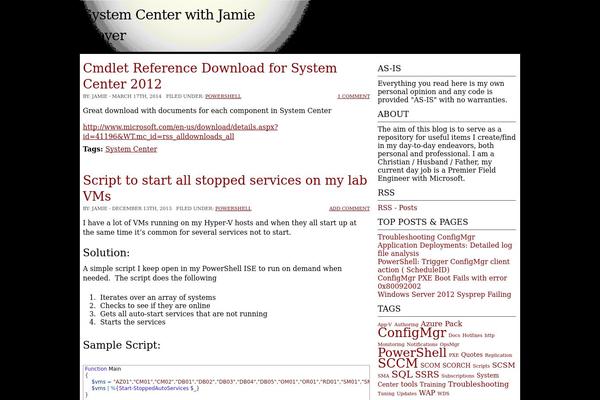Select the Subscriptions tag
600x400 pixels.
458,376
